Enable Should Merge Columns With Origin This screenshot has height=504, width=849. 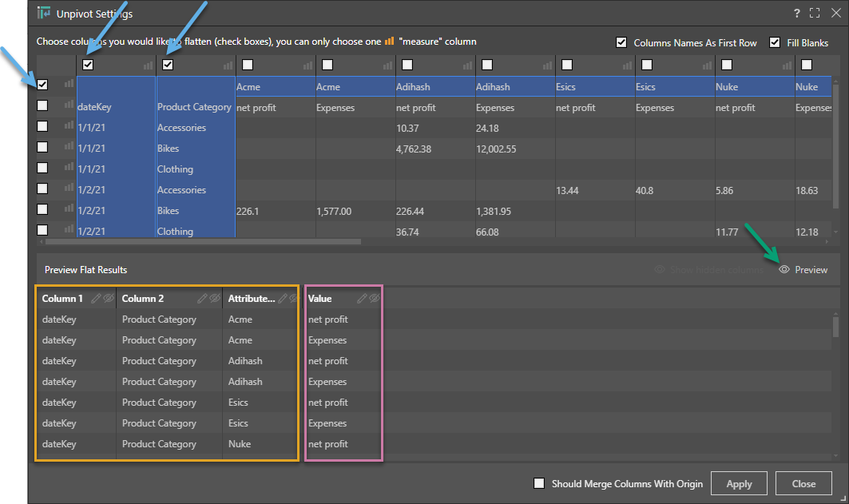[539, 483]
